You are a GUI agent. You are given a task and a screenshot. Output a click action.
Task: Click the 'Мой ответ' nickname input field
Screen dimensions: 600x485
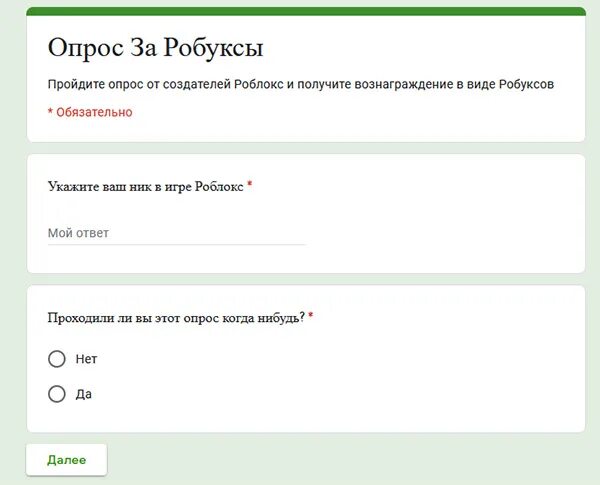pos(176,233)
